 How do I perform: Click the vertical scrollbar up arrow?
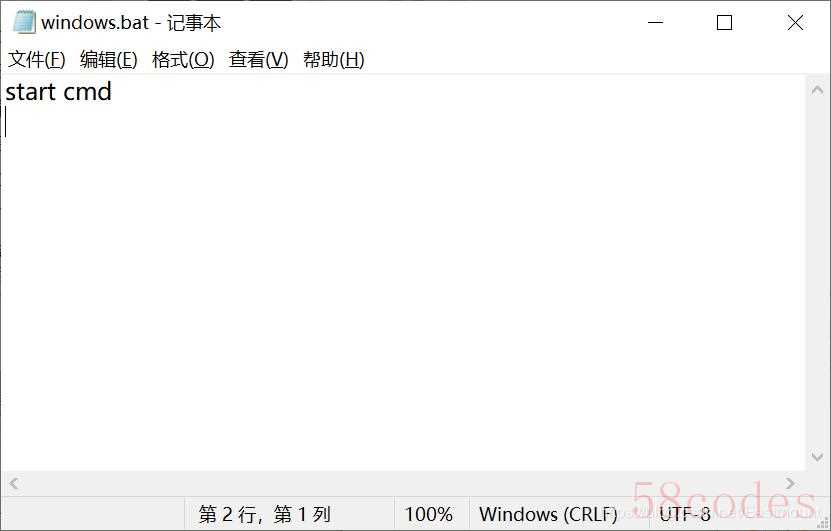coord(817,90)
